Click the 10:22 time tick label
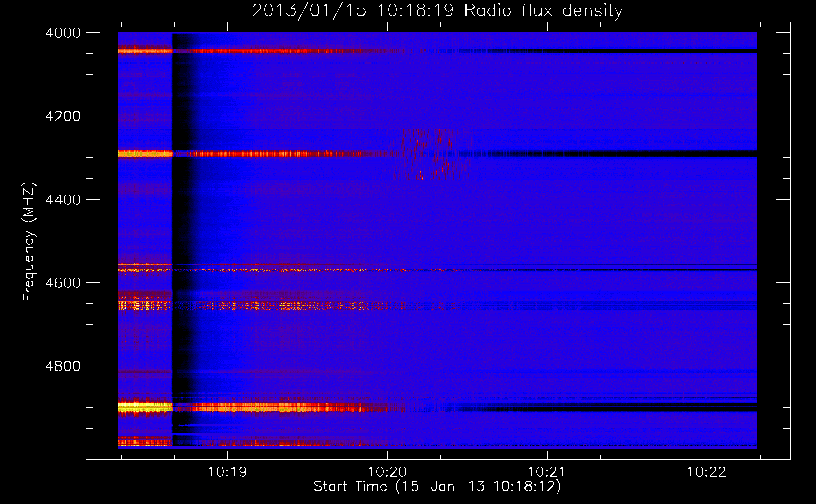Viewport: 816px width, 504px height. coord(707,472)
